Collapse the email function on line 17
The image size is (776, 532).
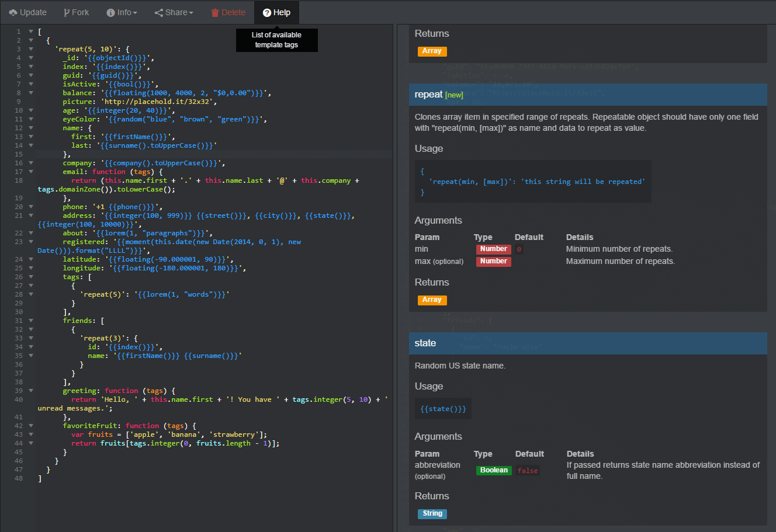31,172
